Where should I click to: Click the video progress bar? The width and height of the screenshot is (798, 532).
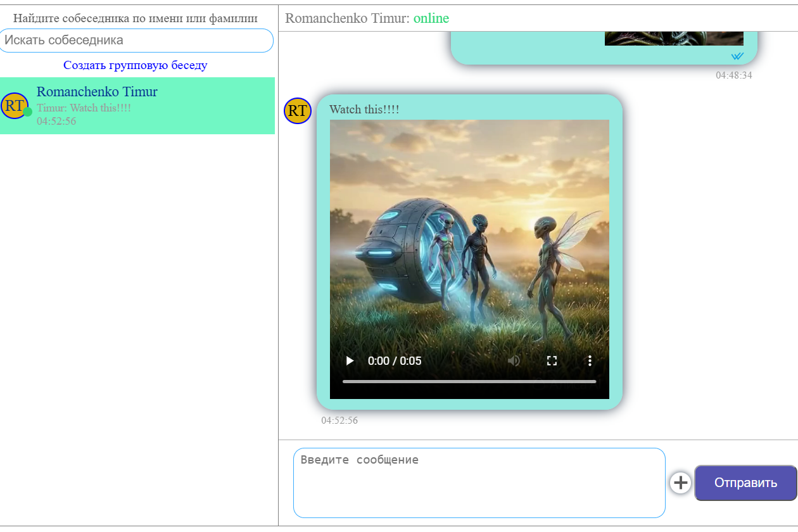pos(469,382)
